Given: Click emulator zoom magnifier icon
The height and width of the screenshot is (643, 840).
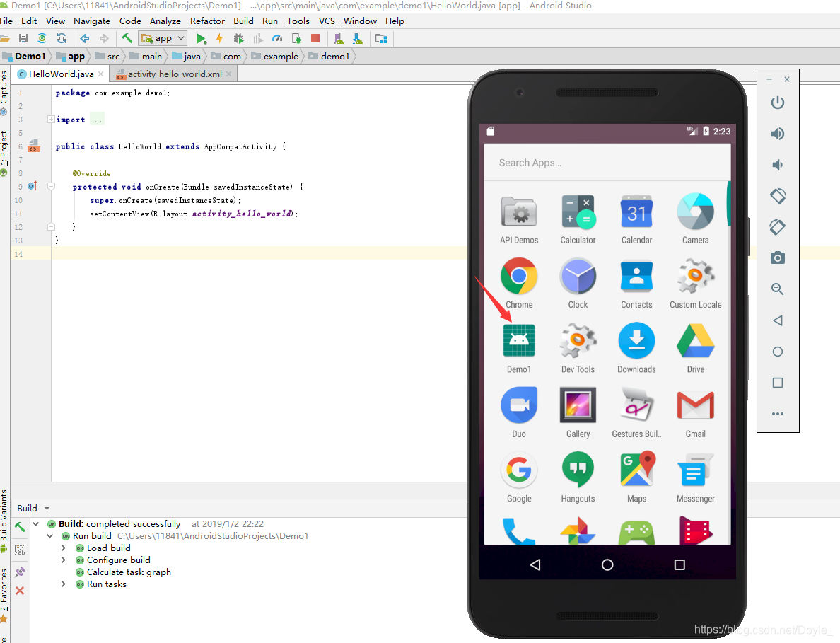Looking at the screenshot, I should [777, 289].
